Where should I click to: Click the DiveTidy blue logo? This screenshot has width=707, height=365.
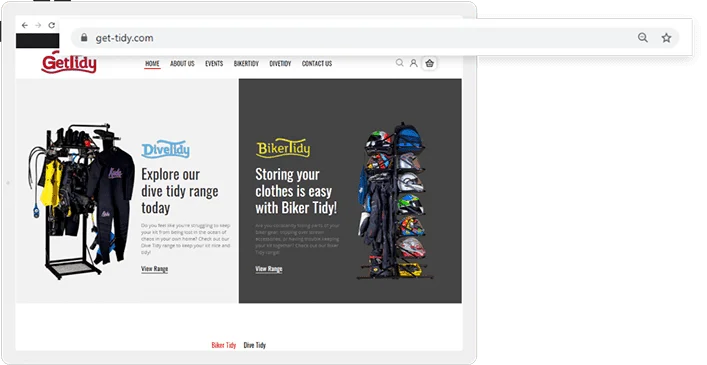(165, 149)
